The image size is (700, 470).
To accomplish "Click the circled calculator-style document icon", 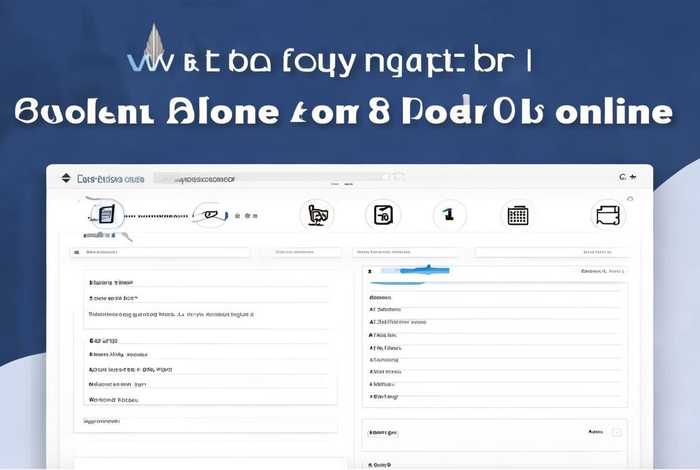I will (x=382, y=214).
